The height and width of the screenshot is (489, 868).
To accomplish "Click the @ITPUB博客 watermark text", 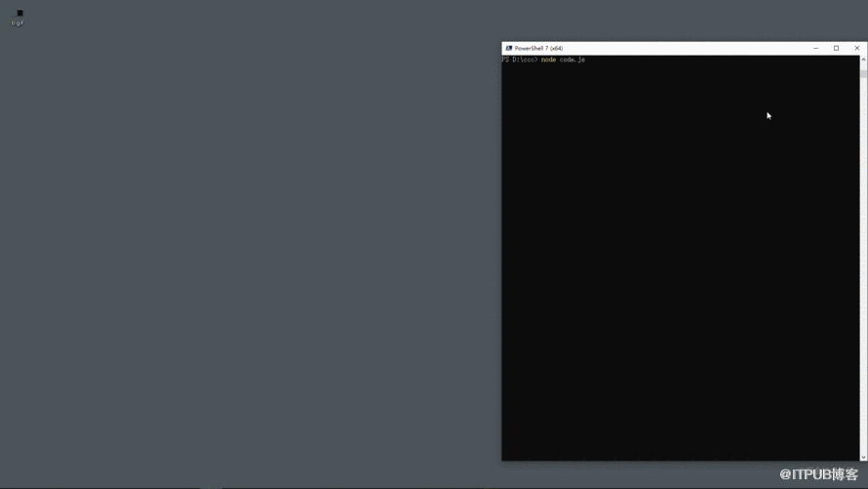I will coord(818,474).
